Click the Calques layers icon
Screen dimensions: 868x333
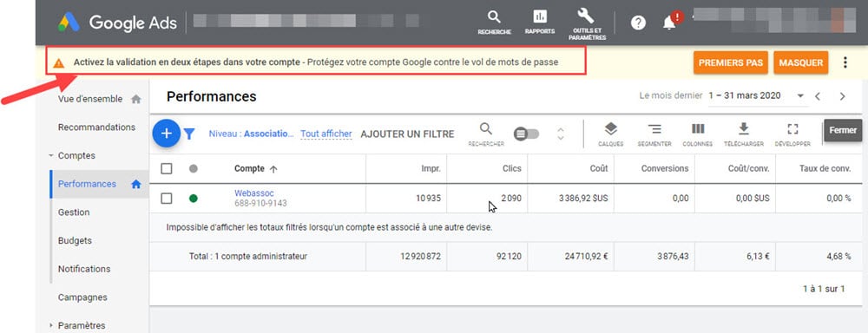pyautogui.click(x=610, y=129)
